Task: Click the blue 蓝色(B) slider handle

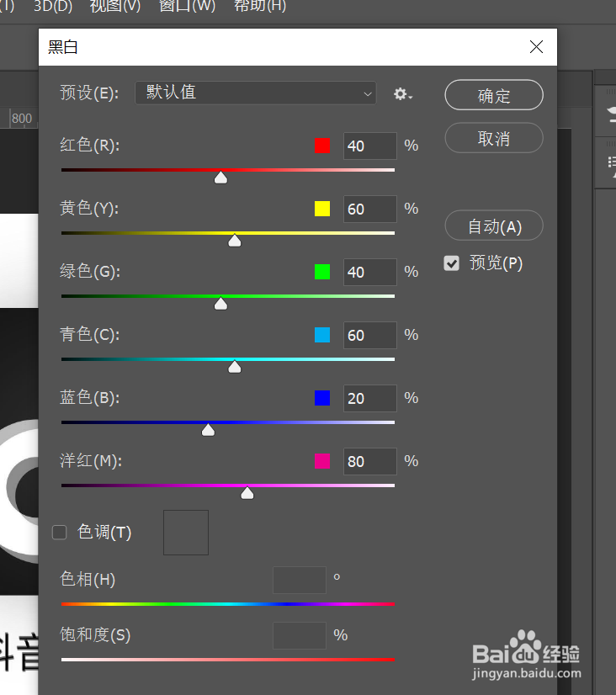Action: pos(208,430)
